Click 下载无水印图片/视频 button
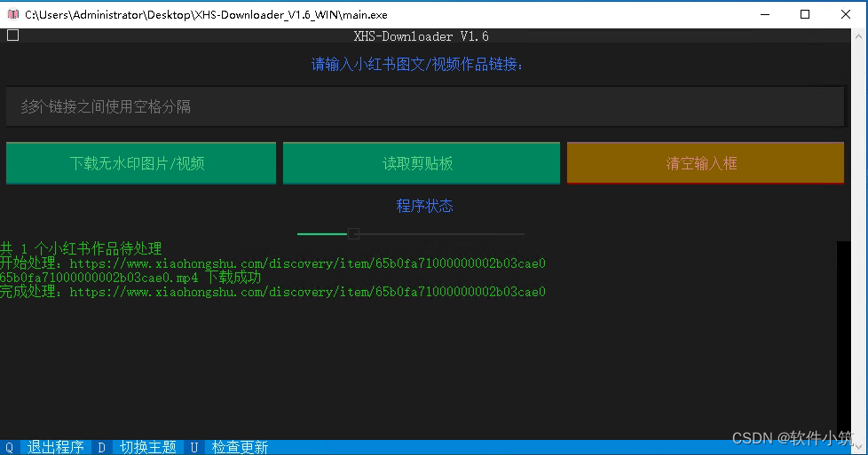This screenshot has width=868, height=455. 140,163
